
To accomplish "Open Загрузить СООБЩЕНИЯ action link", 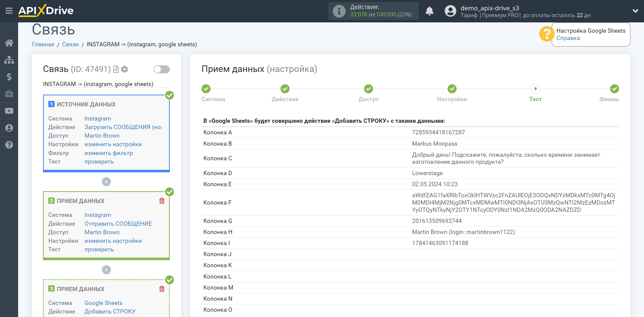I will coord(123,127).
